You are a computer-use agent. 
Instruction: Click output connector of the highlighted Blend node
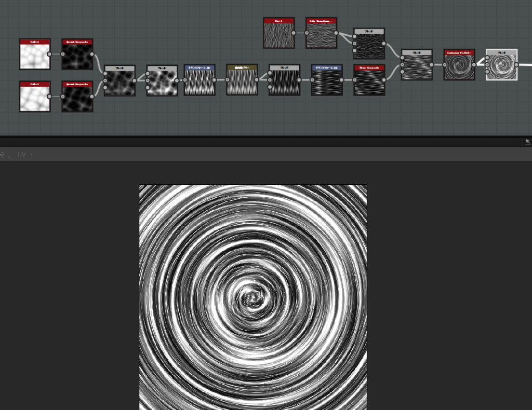(x=516, y=65)
